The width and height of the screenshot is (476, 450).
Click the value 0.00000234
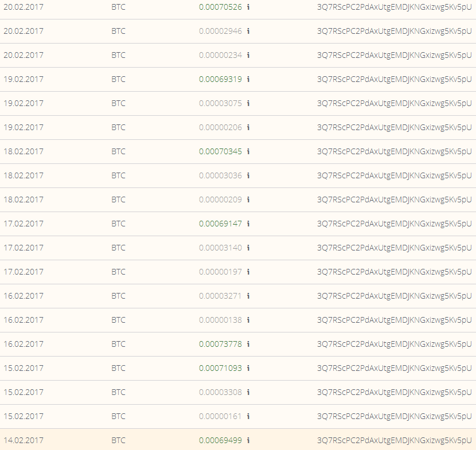click(x=220, y=55)
